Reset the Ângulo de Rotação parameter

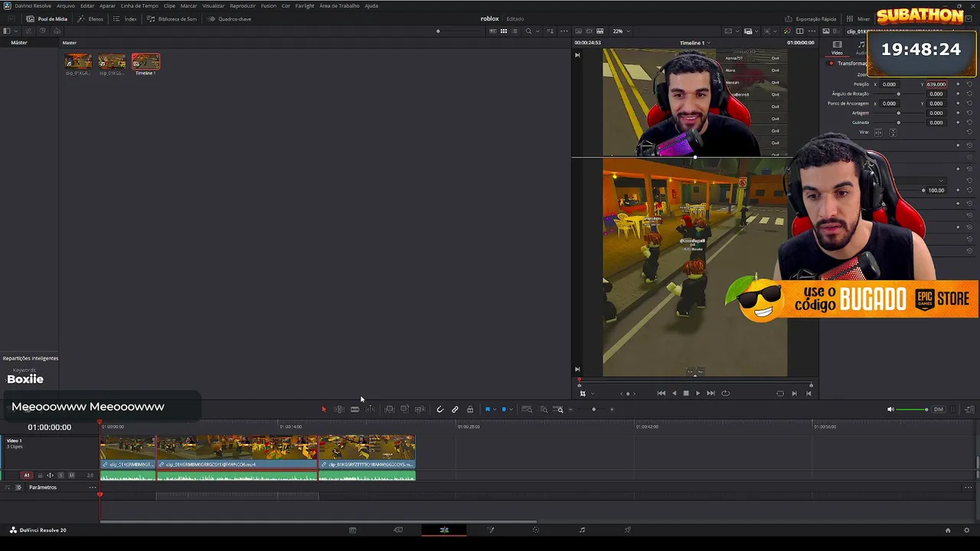[x=969, y=93]
